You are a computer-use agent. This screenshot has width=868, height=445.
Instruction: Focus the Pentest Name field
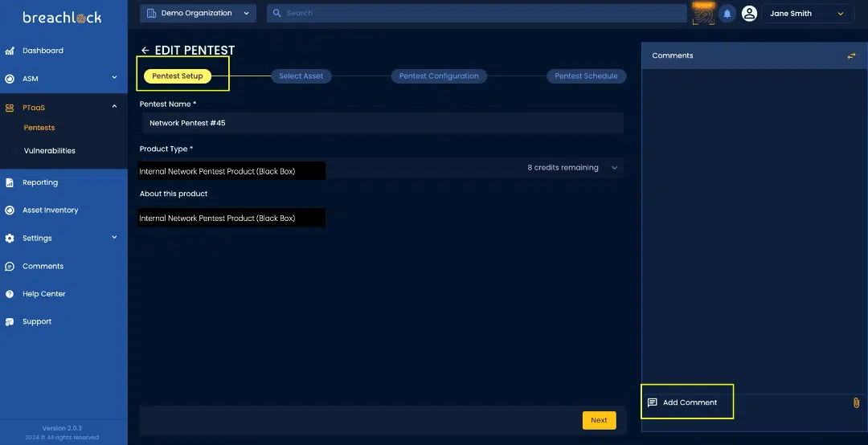(x=383, y=123)
